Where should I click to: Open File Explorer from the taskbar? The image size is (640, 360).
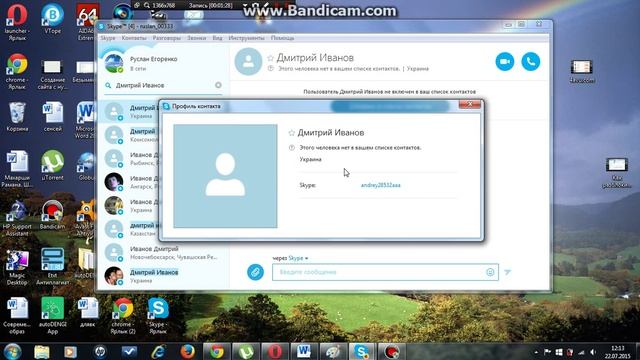click(x=42, y=351)
